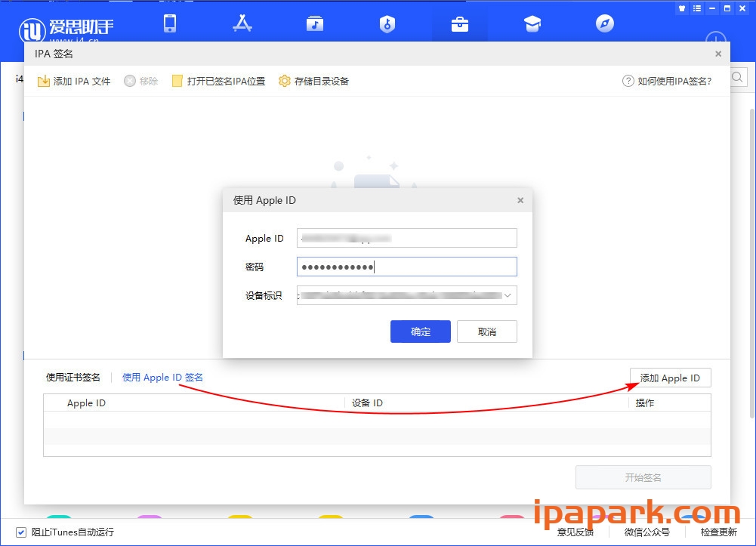The image size is (756, 546).
Task: Switch to the 使用证书签名 tab
Action: [73, 377]
